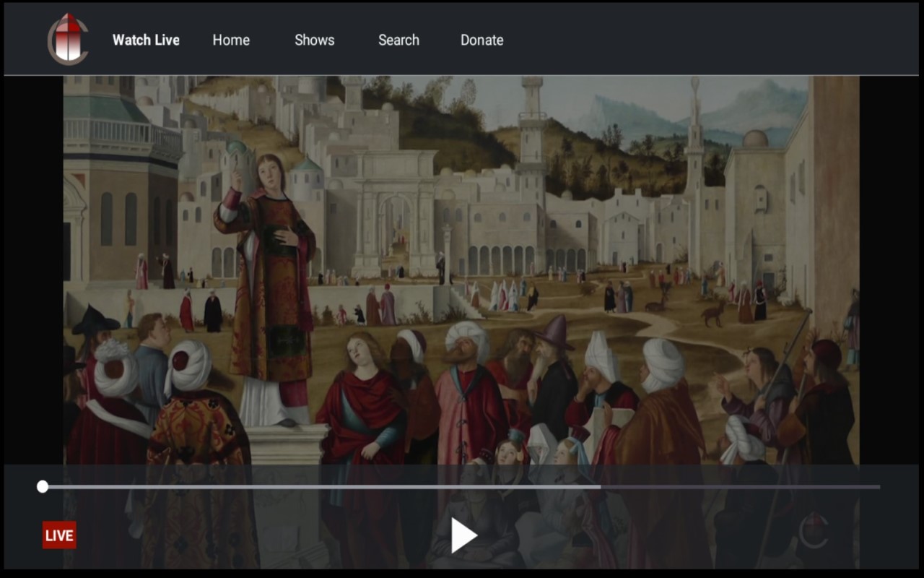This screenshot has width=924, height=578.
Task: Resume the live stream with the center play control
Action: point(462,535)
